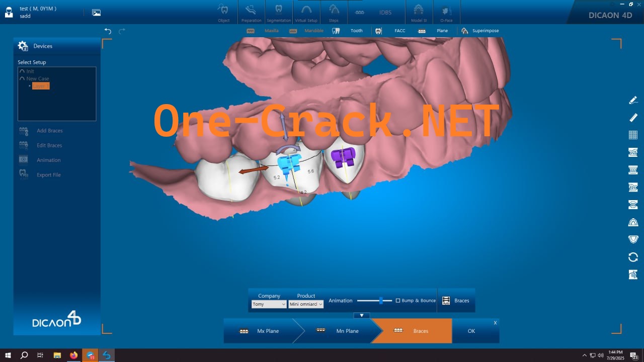Open the Animation option in Devices panel
This screenshot has width=644, height=362.
(x=48, y=160)
